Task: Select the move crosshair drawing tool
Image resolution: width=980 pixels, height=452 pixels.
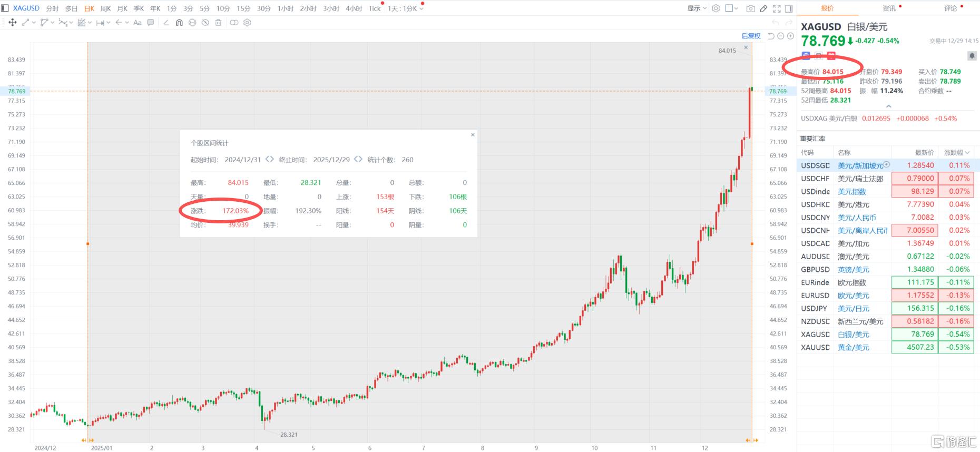Action: (x=13, y=23)
